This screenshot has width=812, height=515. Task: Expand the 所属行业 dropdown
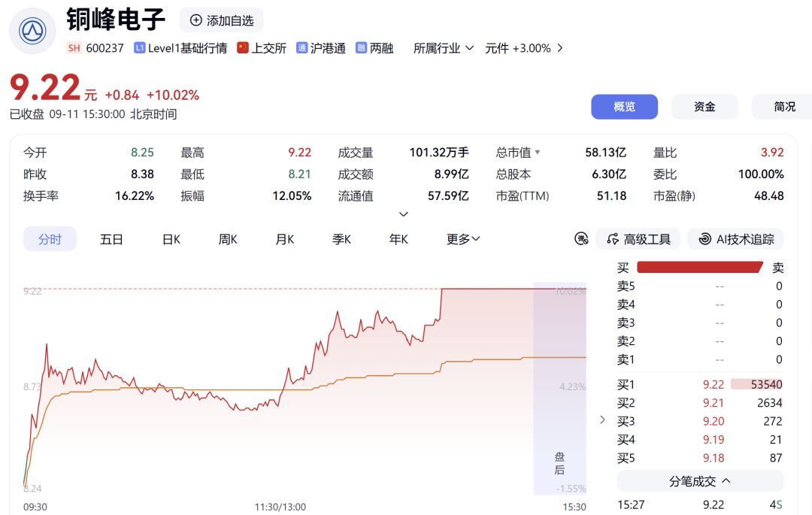tap(444, 48)
